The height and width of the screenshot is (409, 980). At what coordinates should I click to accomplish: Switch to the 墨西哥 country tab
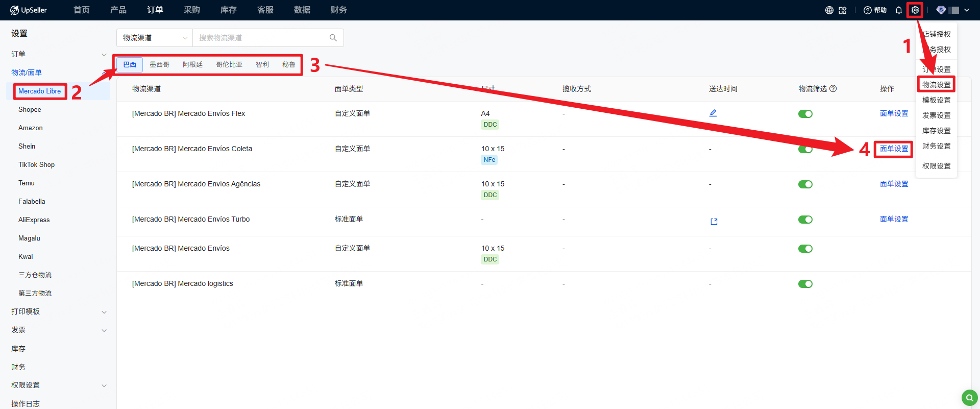tap(159, 65)
